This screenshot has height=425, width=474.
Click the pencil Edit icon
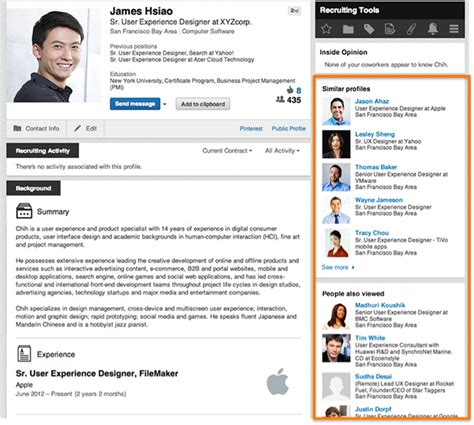77,128
